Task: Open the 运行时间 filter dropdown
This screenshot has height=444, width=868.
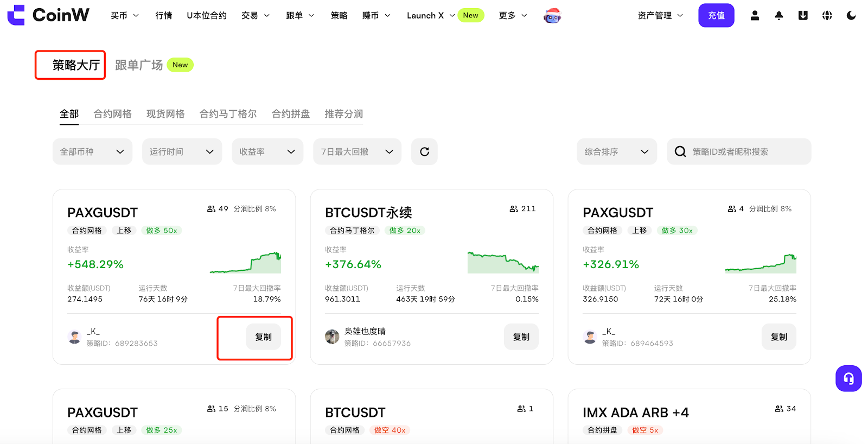Action: tap(182, 151)
